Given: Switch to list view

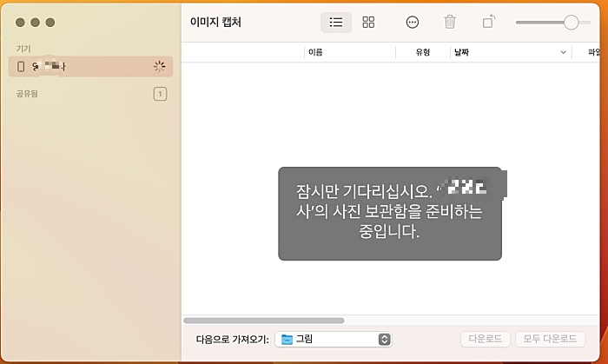Looking at the screenshot, I should pyautogui.click(x=336, y=22).
